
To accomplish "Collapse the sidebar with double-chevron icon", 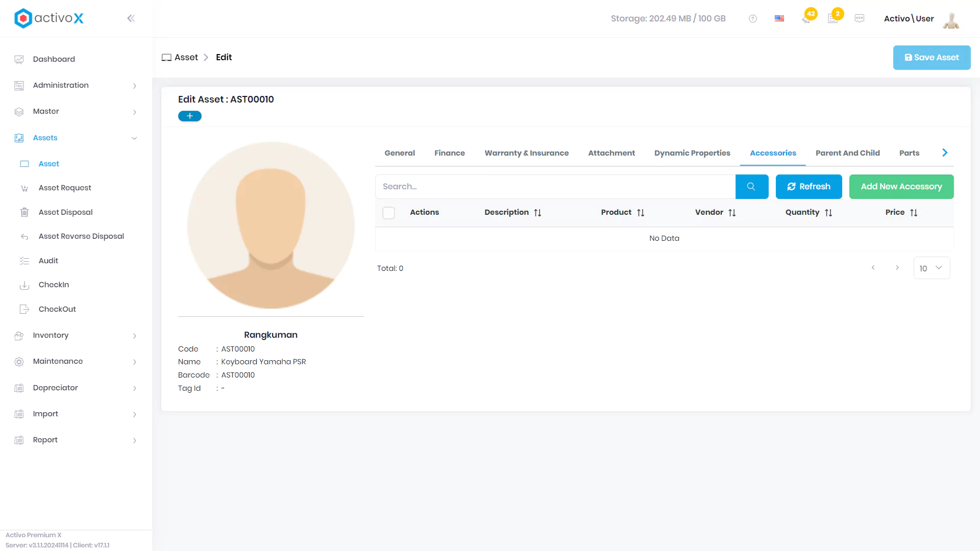I will [x=131, y=18].
